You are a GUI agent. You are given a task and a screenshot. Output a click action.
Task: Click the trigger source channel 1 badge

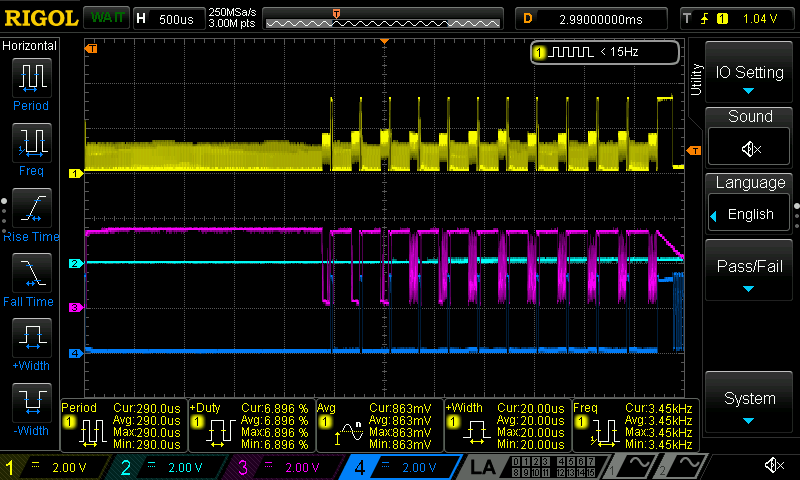[x=722, y=19]
